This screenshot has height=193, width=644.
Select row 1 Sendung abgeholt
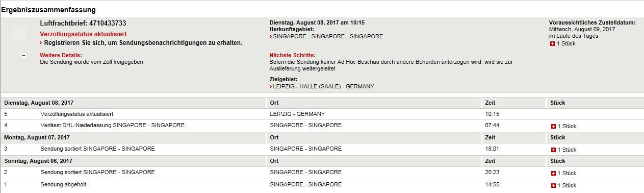point(322,184)
